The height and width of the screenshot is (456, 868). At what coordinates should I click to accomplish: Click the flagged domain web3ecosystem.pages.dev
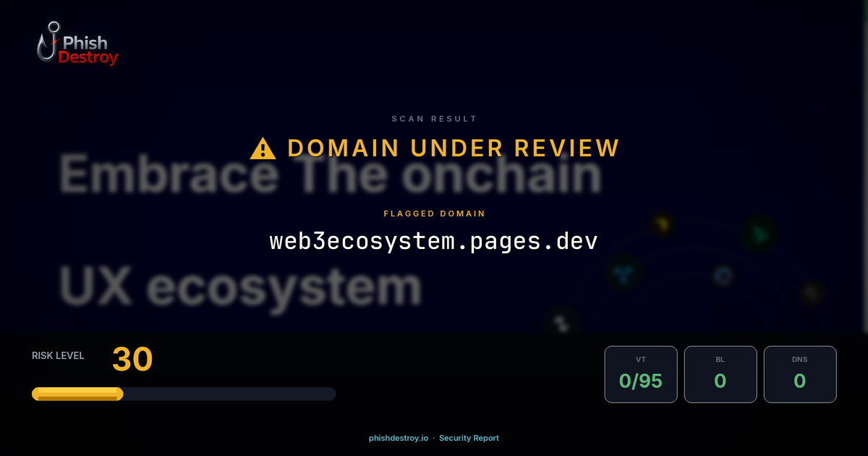[434, 241]
